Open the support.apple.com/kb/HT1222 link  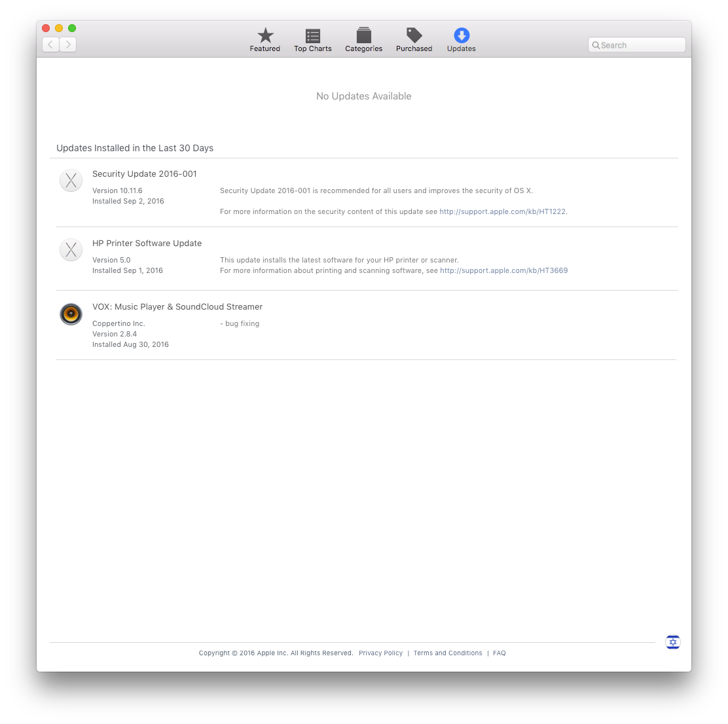tap(503, 211)
